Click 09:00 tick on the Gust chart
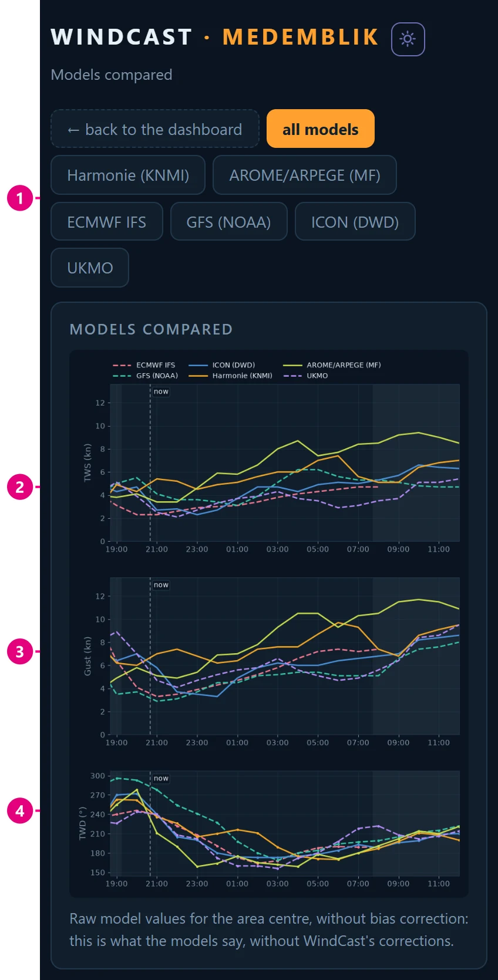This screenshot has width=498, height=980. [x=398, y=743]
